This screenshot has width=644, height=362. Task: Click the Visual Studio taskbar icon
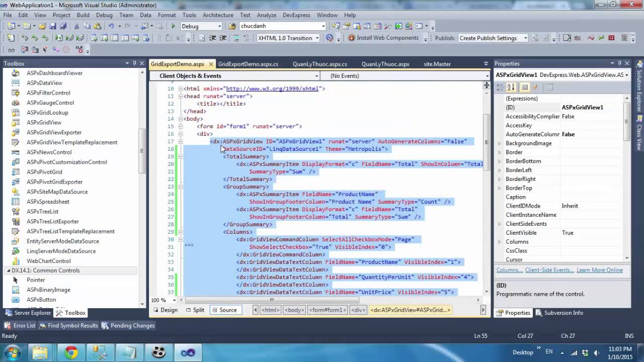tap(188, 352)
